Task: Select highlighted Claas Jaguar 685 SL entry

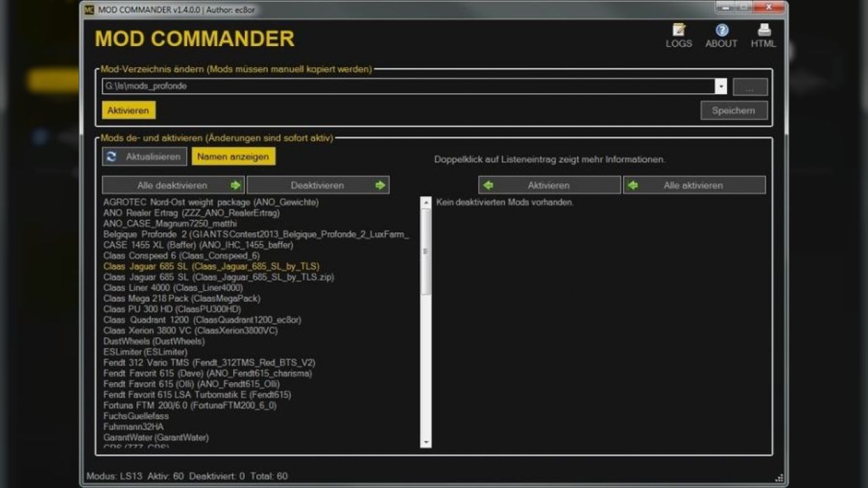Action: pos(211,266)
